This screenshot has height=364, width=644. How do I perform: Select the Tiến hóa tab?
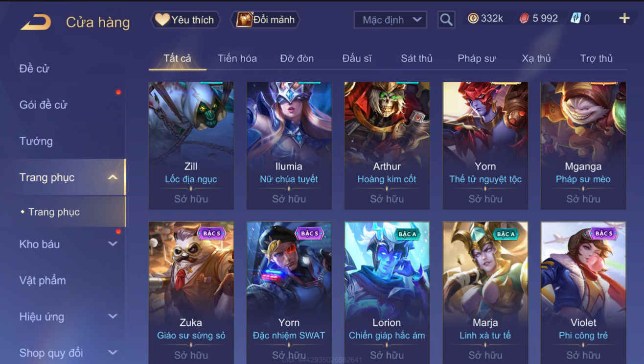point(237,58)
